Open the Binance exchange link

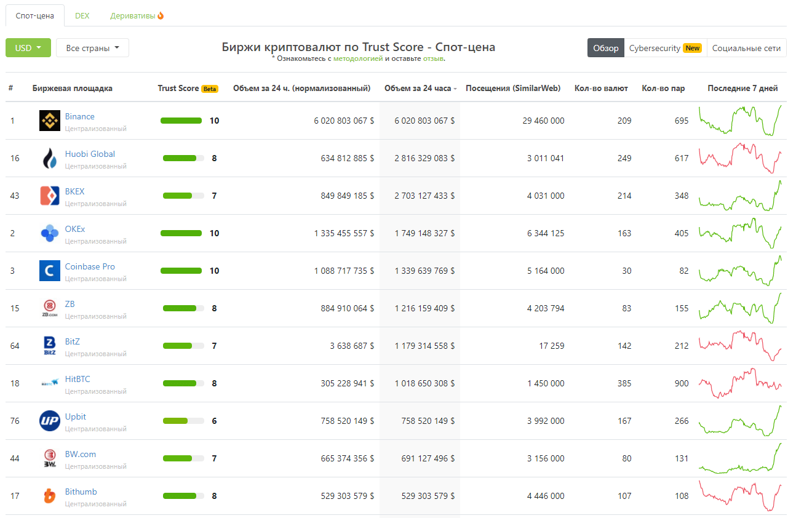point(80,116)
